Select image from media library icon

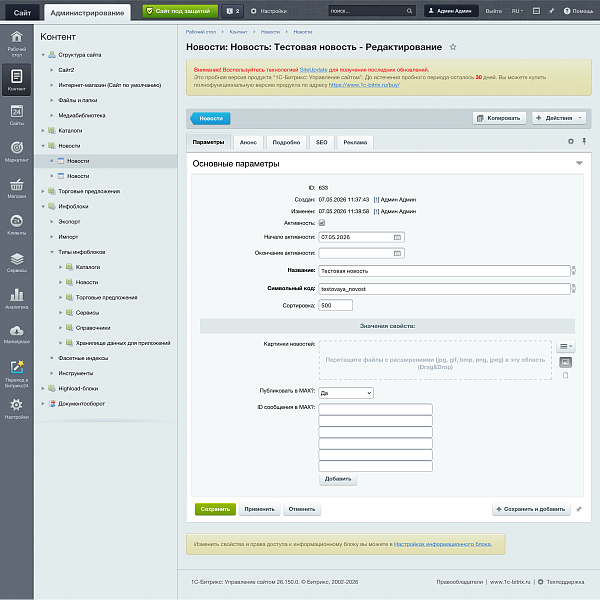pyautogui.click(x=566, y=362)
